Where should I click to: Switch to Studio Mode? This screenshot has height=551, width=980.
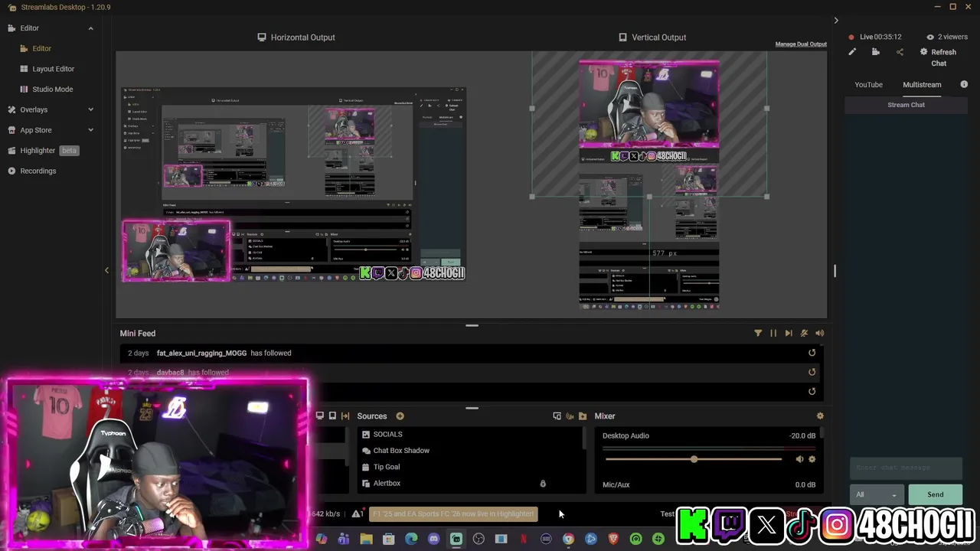(52, 89)
